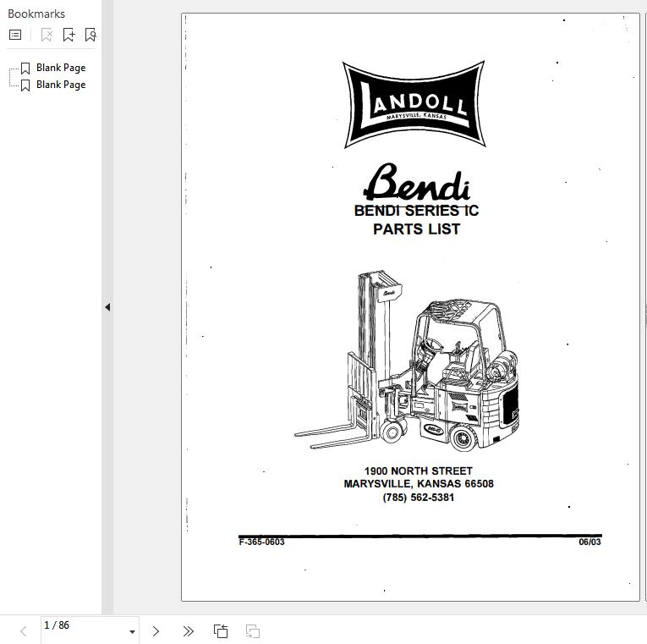Image resolution: width=647 pixels, height=644 pixels.
Task: Open the page number dropdown arrow
Action: tap(132, 631)
